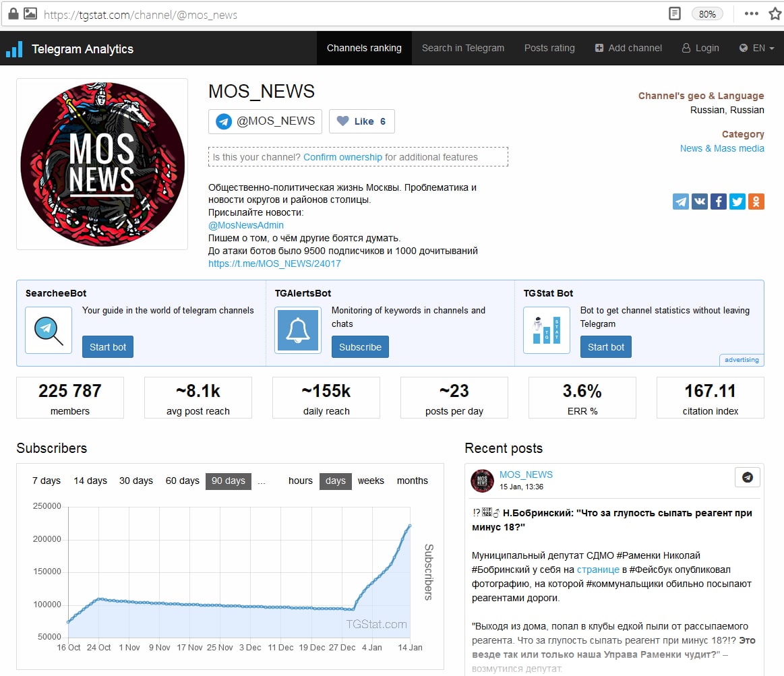Follow the 'странице' link in the post

point(598,570)
